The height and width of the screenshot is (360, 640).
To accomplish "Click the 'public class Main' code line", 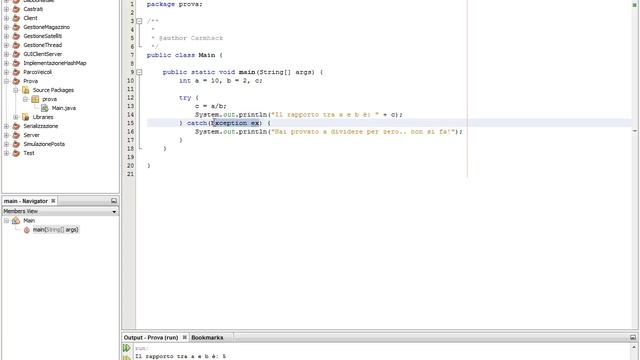I will pyautogui.click(x=185, y=55).
